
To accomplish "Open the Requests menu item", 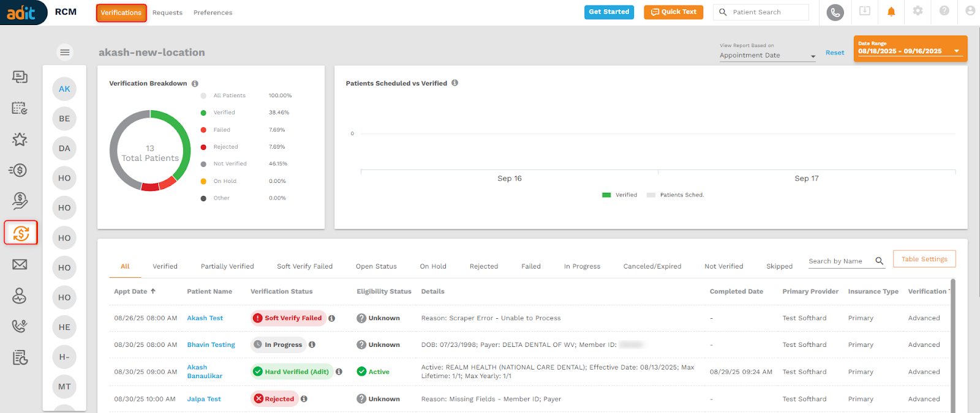I will click(167, 13).
